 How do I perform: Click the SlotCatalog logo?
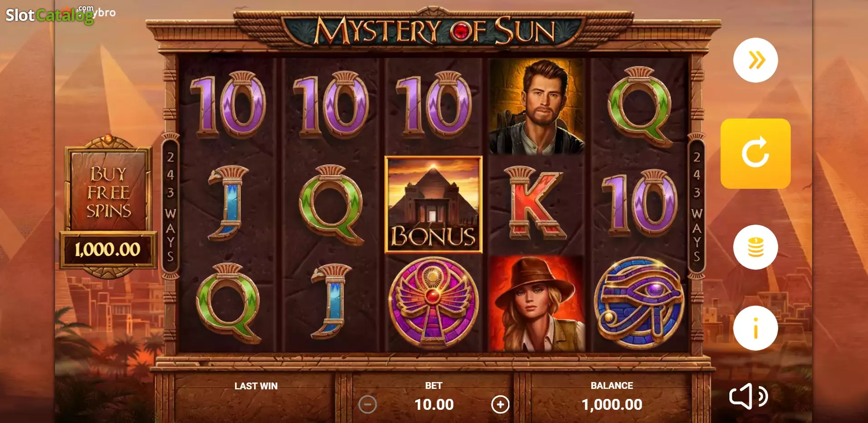coord(60,15)
